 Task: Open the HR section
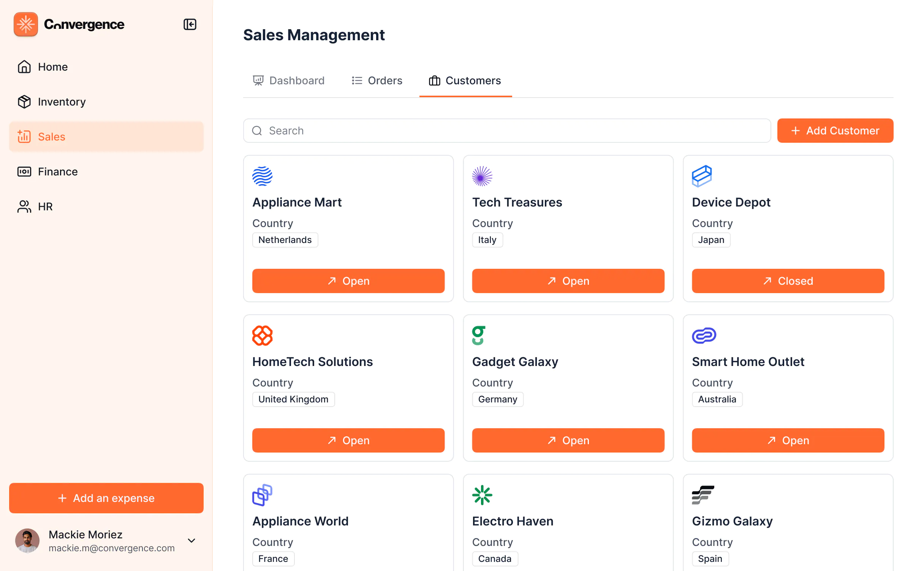(45, 207)
